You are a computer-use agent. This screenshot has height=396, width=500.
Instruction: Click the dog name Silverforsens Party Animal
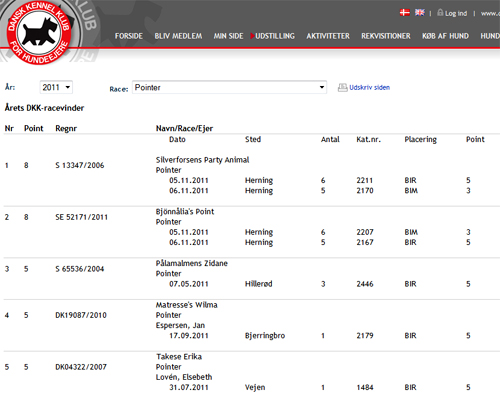pos(202,160)
